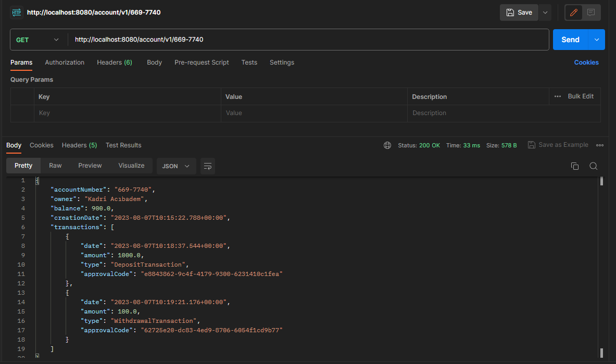Image resolution: width=616 pixels, height=364 pixels.
Task: Open the response more options ellipsis
Action: click(599, 145)
